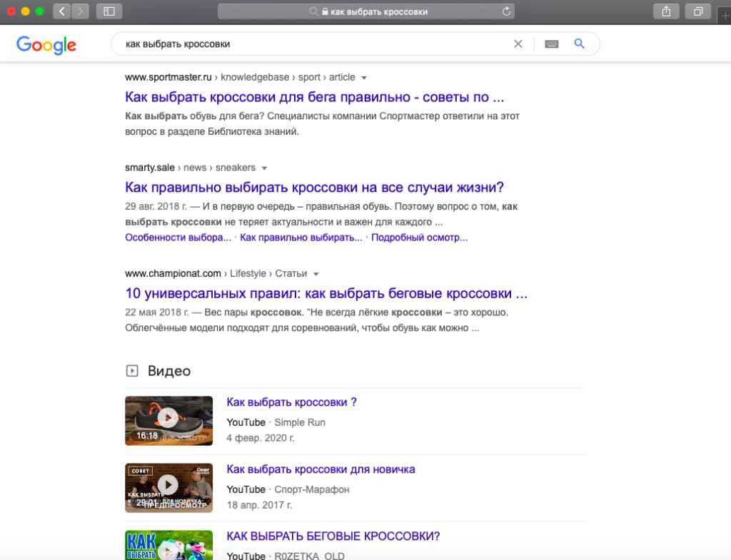The width and height of the screenshot is (731, 560).
Task: Go forward using Safari forward arrow
Action: pos(80,11)
